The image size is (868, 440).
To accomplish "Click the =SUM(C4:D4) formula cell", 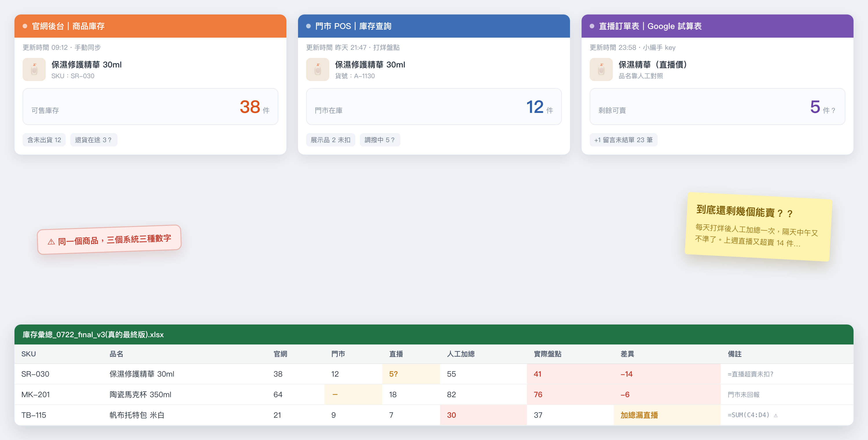I will click(x=787, y=415).
